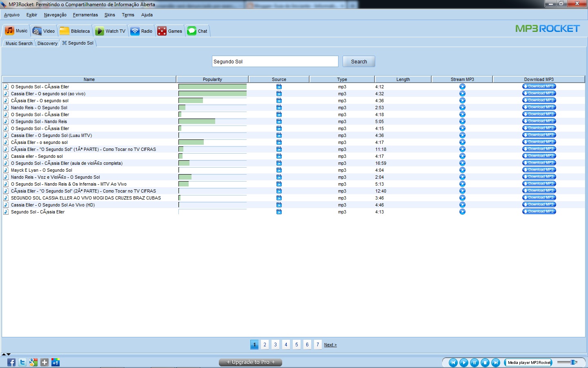The image size is (588, 368).
Task: Stream Mayck E Lyan O Segundo Sol
Action: tap(462, 170)
